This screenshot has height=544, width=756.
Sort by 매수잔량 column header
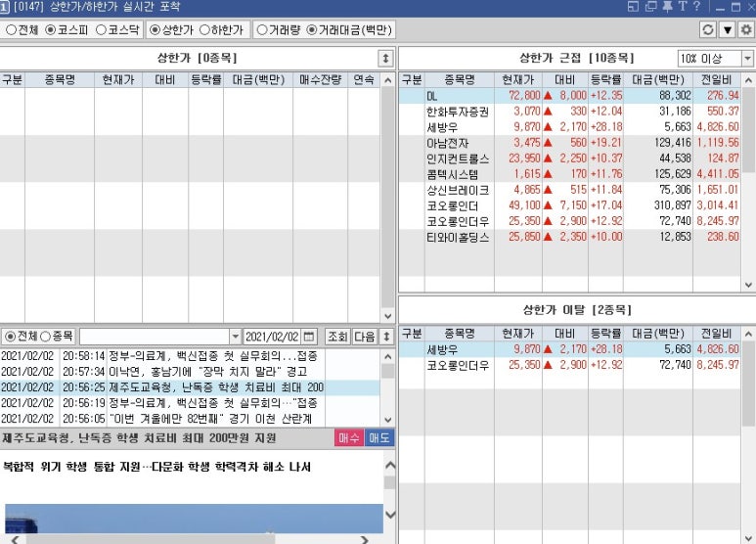tap(320, 80)
